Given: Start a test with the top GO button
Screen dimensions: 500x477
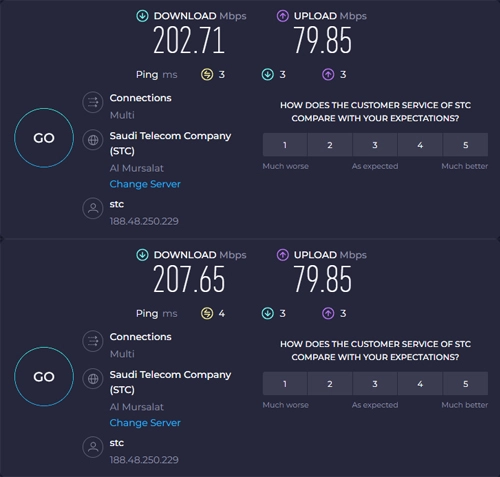Looking at the screenshot, I should [44, 138].
